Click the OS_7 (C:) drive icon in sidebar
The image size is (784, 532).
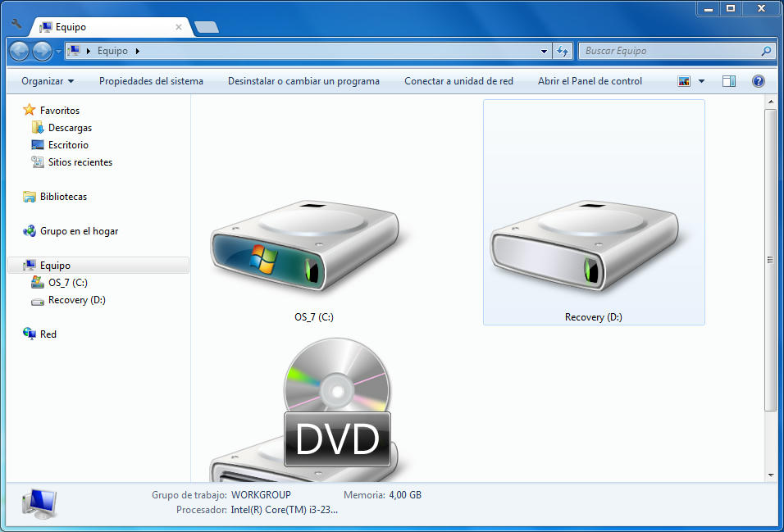(38, 283)
